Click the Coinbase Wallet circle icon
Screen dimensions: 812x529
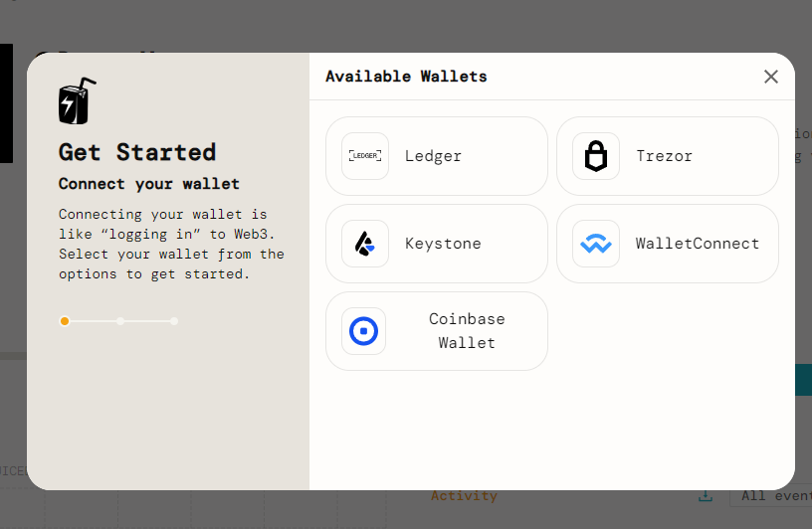[x=364, y=331]
